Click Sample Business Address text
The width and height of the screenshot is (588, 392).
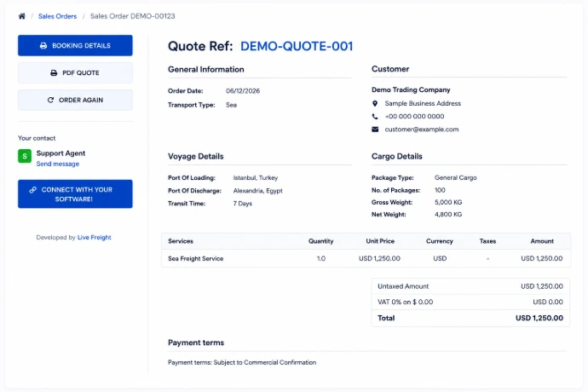click(x=423, y=103)
